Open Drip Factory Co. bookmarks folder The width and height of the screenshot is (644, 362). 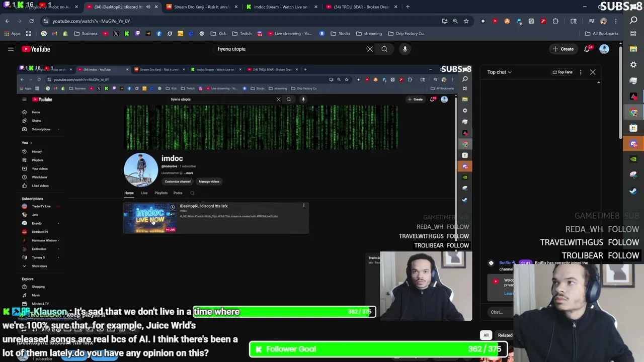406,34
